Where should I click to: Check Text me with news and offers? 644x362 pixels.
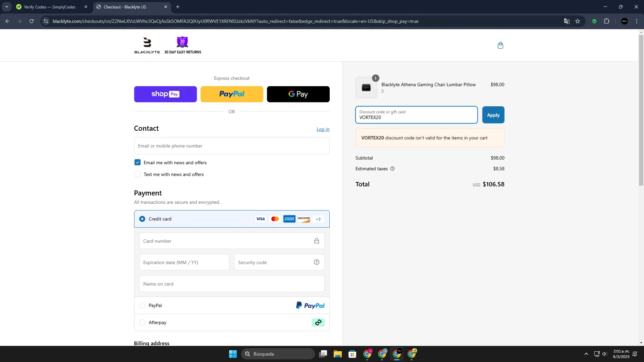click(x=137, y=174)
